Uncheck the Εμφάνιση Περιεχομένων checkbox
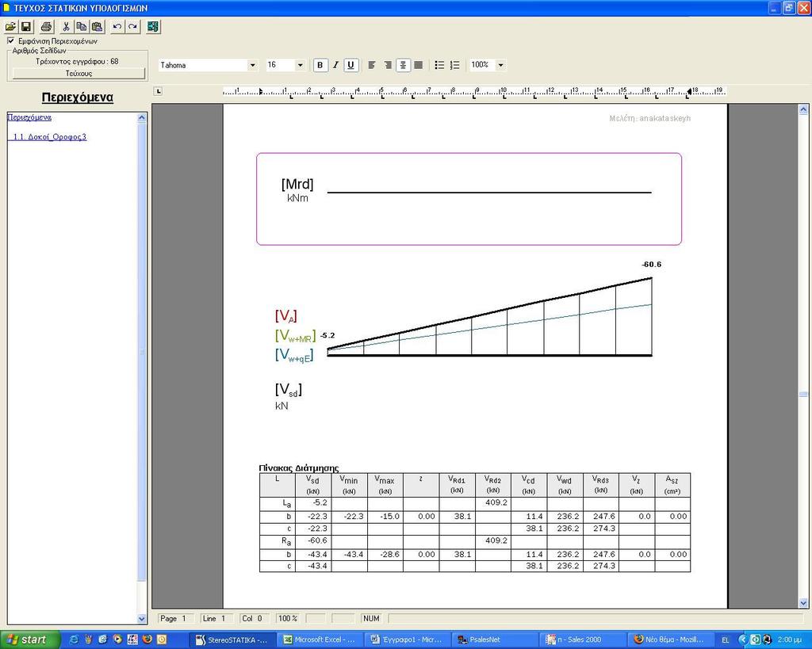Viewport: 812px width, 649px height. coord(11,40)
